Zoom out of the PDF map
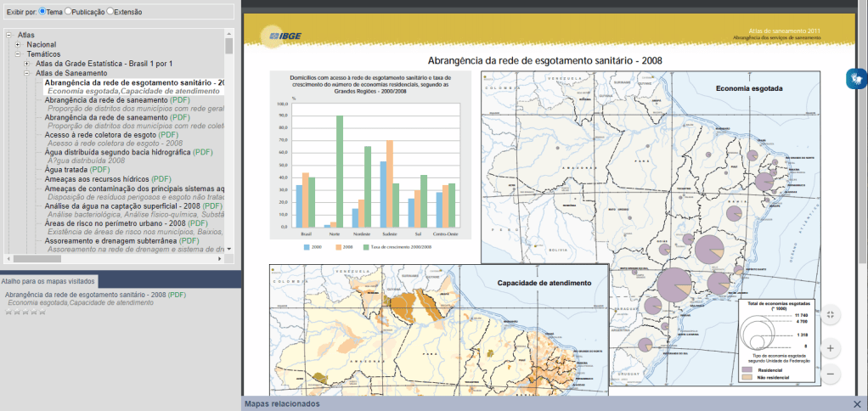 (830, 374)
